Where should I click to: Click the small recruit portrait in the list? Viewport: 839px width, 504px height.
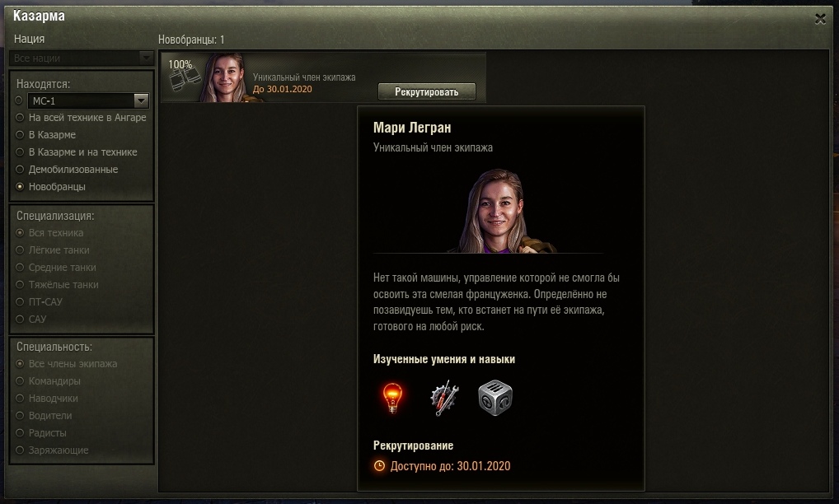pyautogui.click(x=226, y=77)
